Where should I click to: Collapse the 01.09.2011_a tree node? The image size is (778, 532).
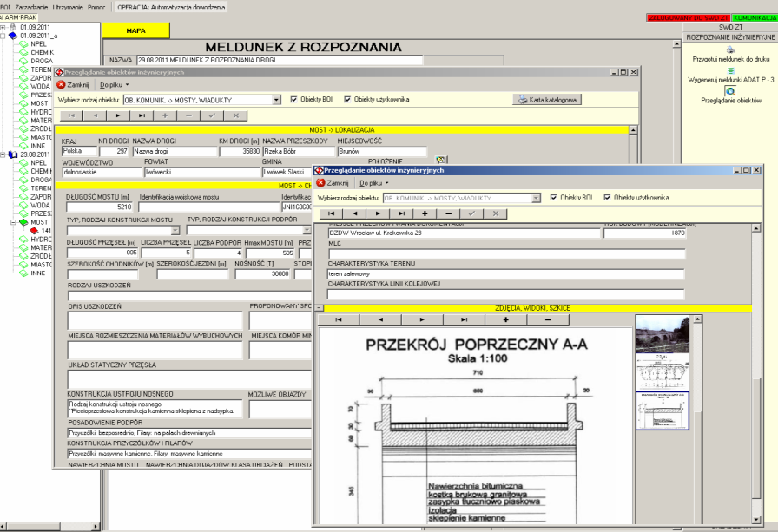tap(3, 36)
